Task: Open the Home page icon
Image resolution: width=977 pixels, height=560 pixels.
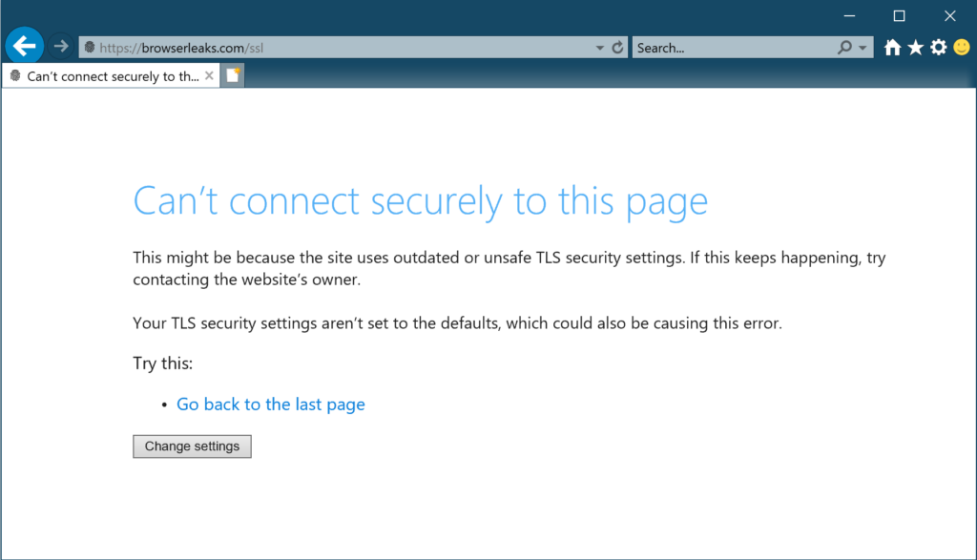Action: [892, 48]
